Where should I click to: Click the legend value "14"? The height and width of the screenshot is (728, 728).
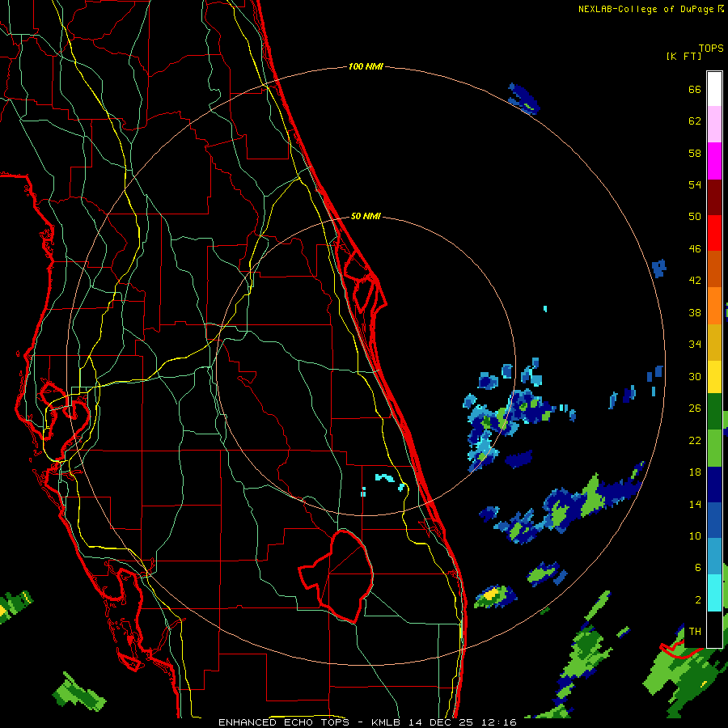coord(695,504)
